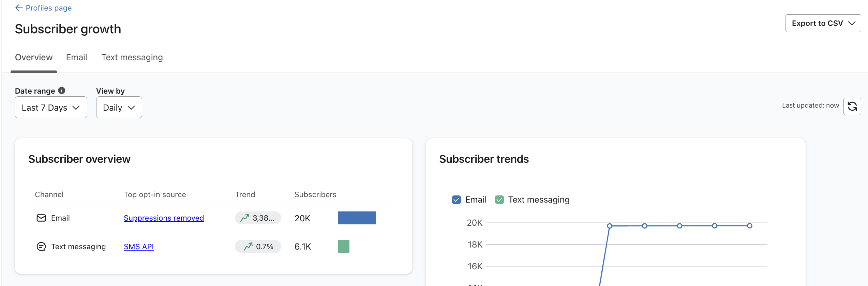
Task: Click the blue Email subscribers bar
Action: 357,218
